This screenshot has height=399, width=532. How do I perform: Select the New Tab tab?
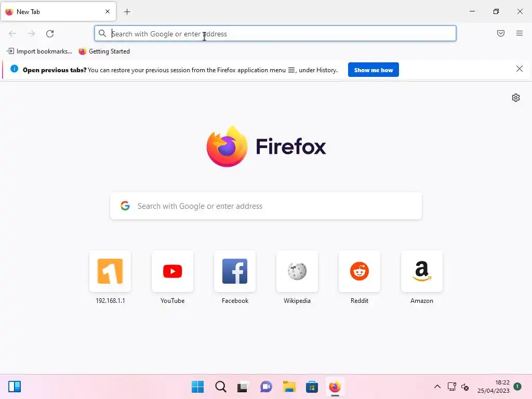click(x=59, y=11)
